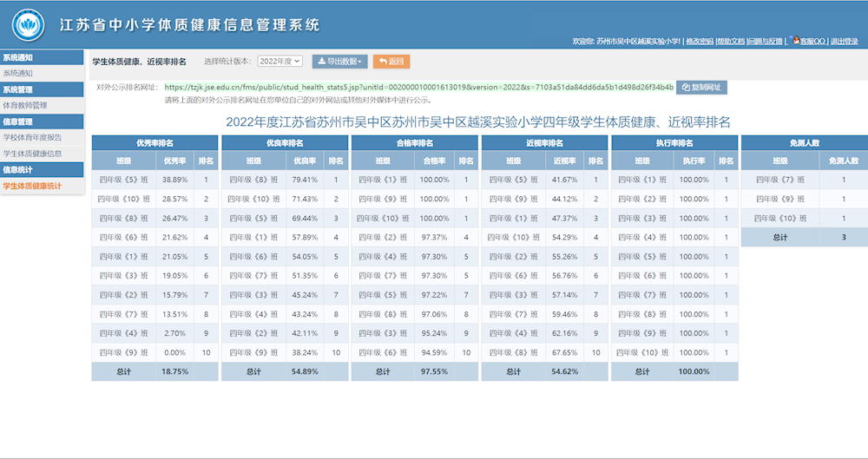Click the 信息统计 sidebar section header
This screenshot has width=868, height=459.
tap(42, 169)
